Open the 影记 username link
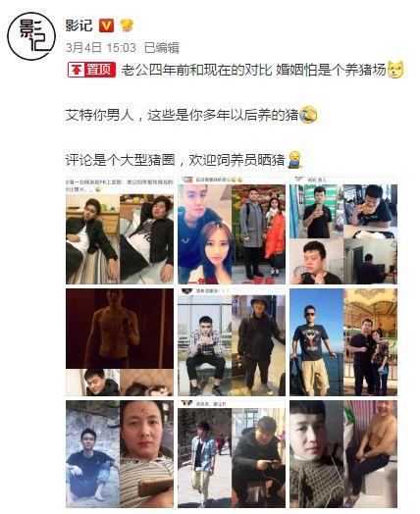Screen dimensions: 420x514 tap(79, 26)
